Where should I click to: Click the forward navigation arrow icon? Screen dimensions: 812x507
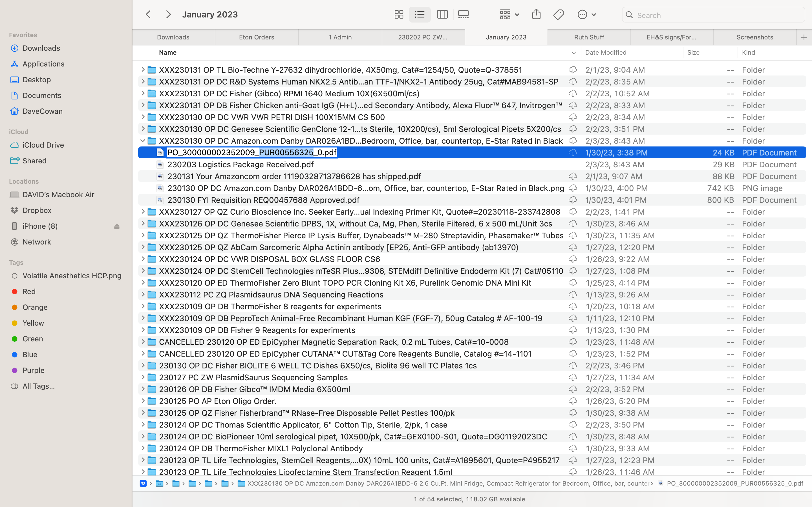click(168, 14)
